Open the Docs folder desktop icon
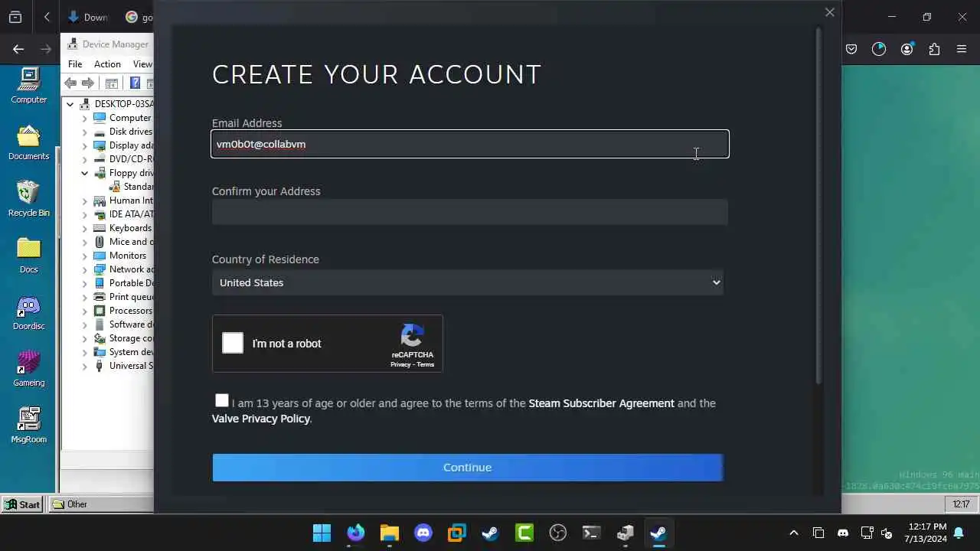The height and width of the screenshot is (551, 980). click(29, 256)
